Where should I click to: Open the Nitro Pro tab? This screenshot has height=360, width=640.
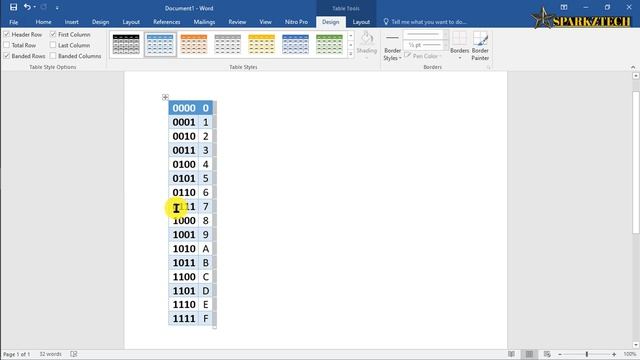point(296,22)
